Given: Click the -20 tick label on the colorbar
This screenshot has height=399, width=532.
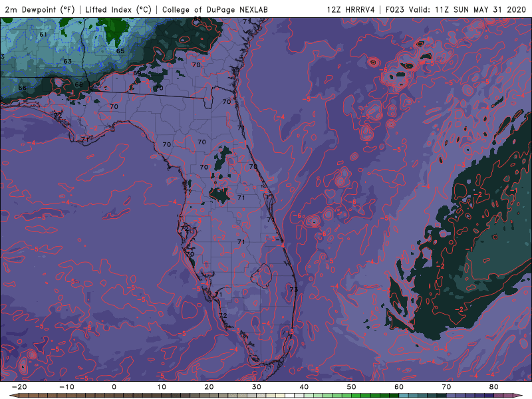Looking at the screenshot, I should point(19,387).
